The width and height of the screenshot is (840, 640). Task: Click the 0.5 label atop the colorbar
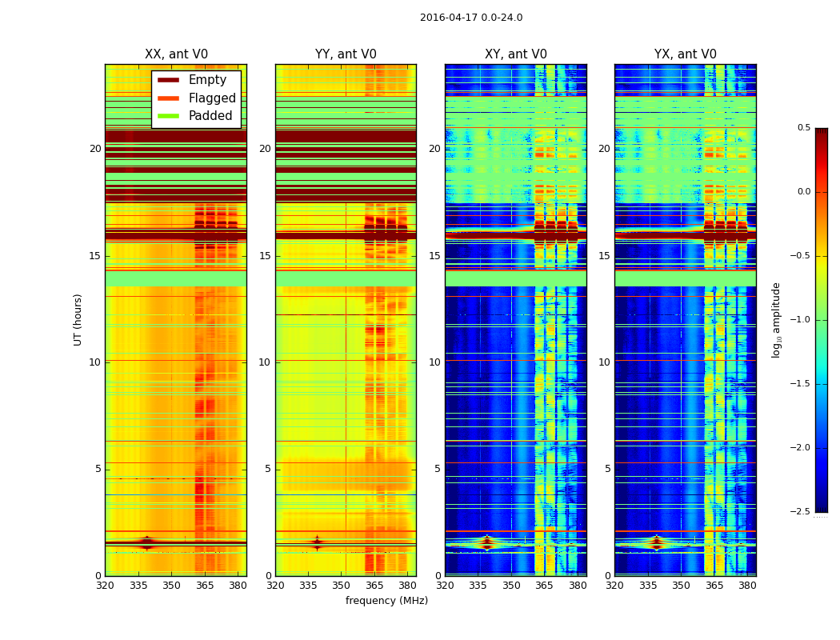point(803,127)
